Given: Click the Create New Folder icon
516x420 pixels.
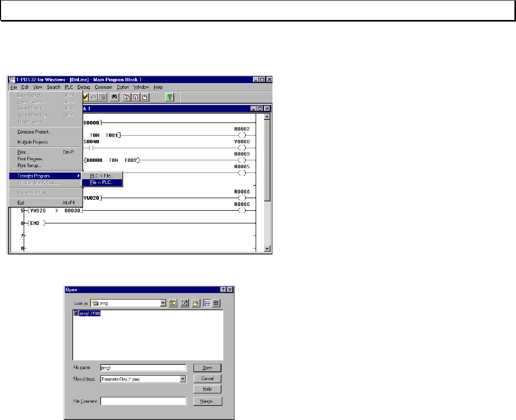Looking at the screenshot, I should [196, 303].
